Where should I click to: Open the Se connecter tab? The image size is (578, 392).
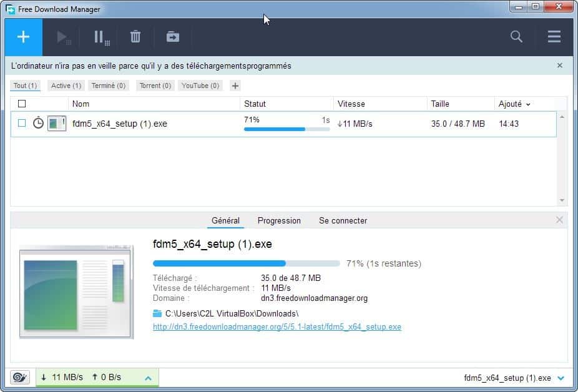pyautogui.click(x=343, y=220)
